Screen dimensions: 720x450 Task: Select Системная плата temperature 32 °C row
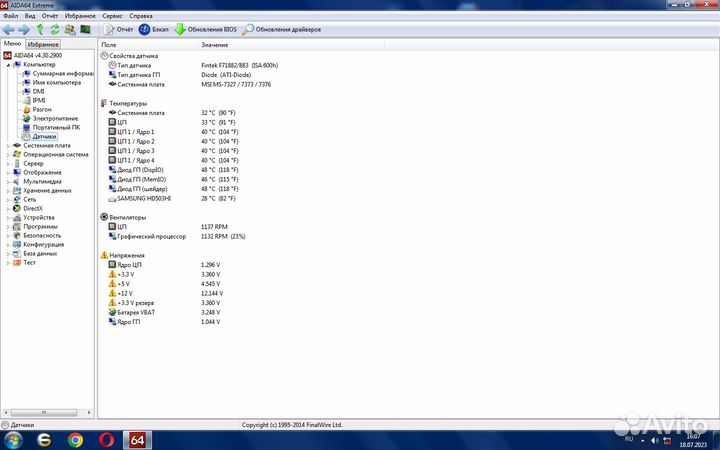[x=174, y=112]
